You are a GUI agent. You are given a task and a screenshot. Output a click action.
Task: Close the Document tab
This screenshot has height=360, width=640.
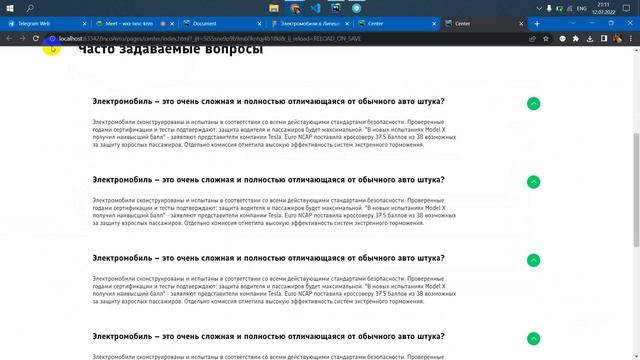(259, 24)
